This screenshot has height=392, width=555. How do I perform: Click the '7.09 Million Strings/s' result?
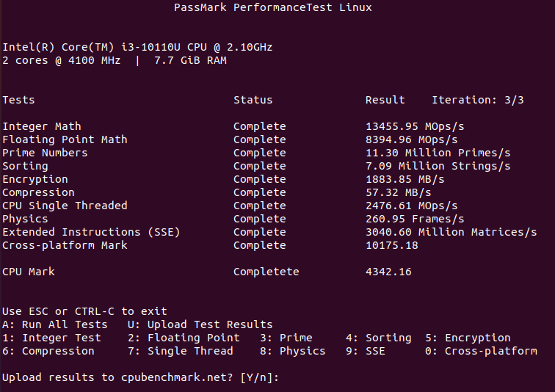pyautogui.click(x=438, y=167)
